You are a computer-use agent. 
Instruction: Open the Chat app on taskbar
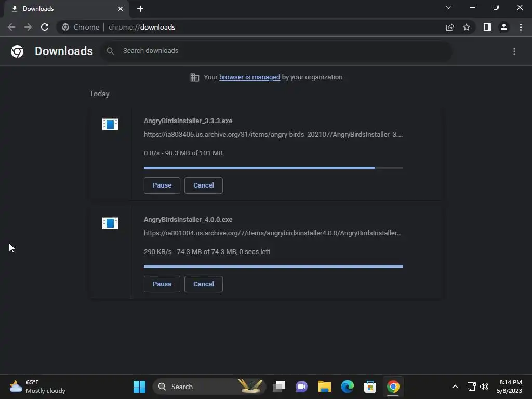click(x=302, y=387)
